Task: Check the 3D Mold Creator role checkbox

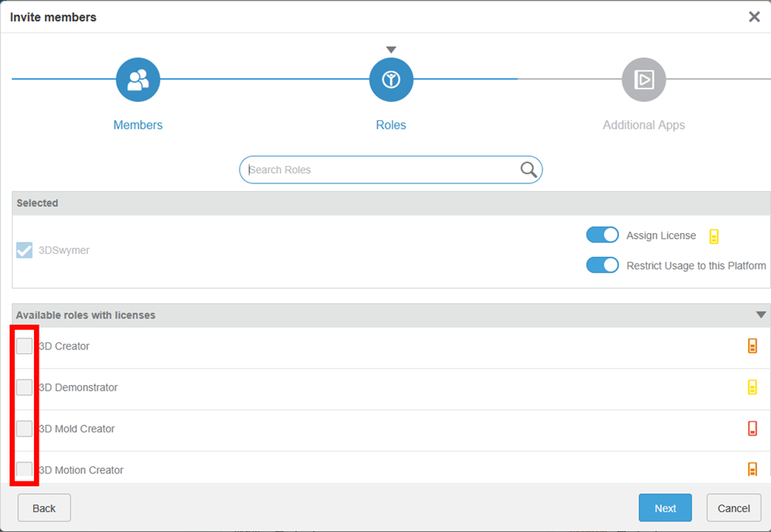Action: click(x=25, y=428)
